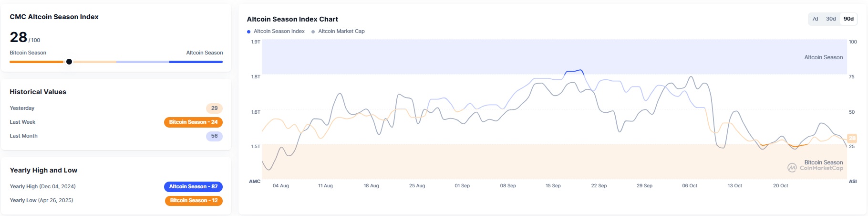Click the orange Bitcoin Season slider segment
Screen dimensions: 868x216
[x=36, y=62]
